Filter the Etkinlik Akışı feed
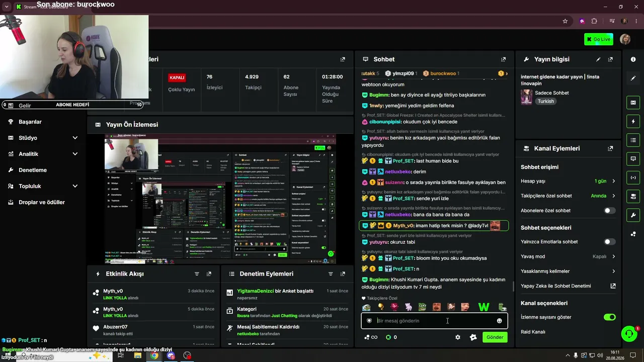This screenshot has height=362, width=644. pos(197,274)
